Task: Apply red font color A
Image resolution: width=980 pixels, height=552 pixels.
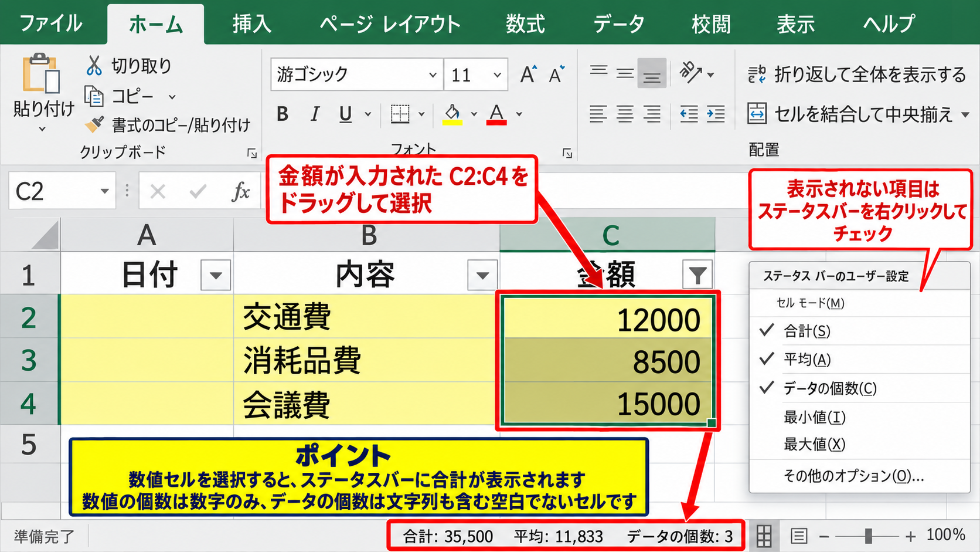Action: coord(496,114)
